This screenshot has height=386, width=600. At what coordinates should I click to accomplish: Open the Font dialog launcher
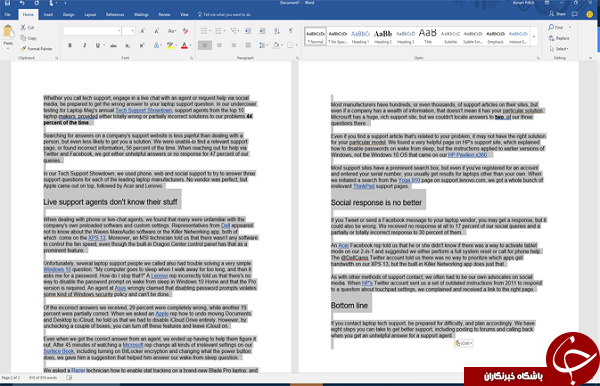pos(192,58)
